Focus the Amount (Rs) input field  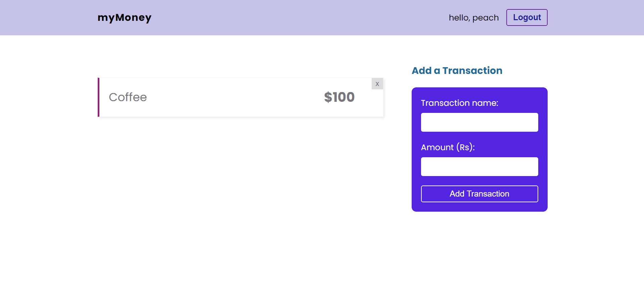point(479,167)
